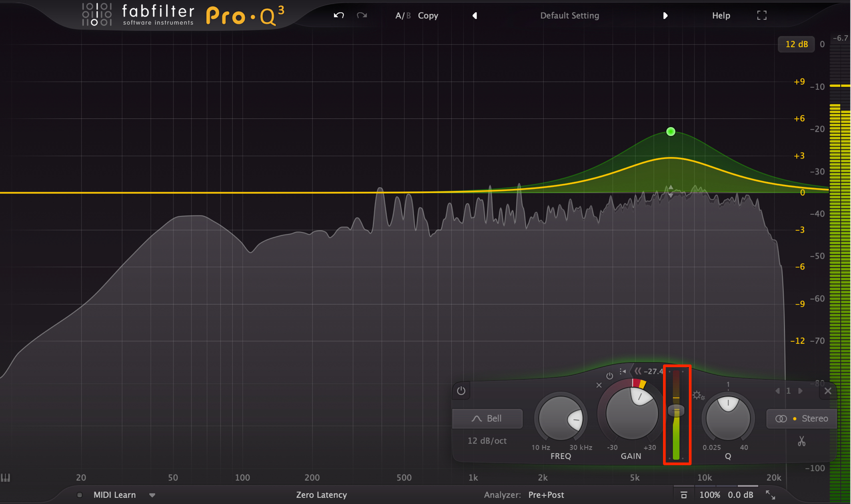Screen dimensions: 851x504
Task: Click the scissors split band icon
Action: 801,442
